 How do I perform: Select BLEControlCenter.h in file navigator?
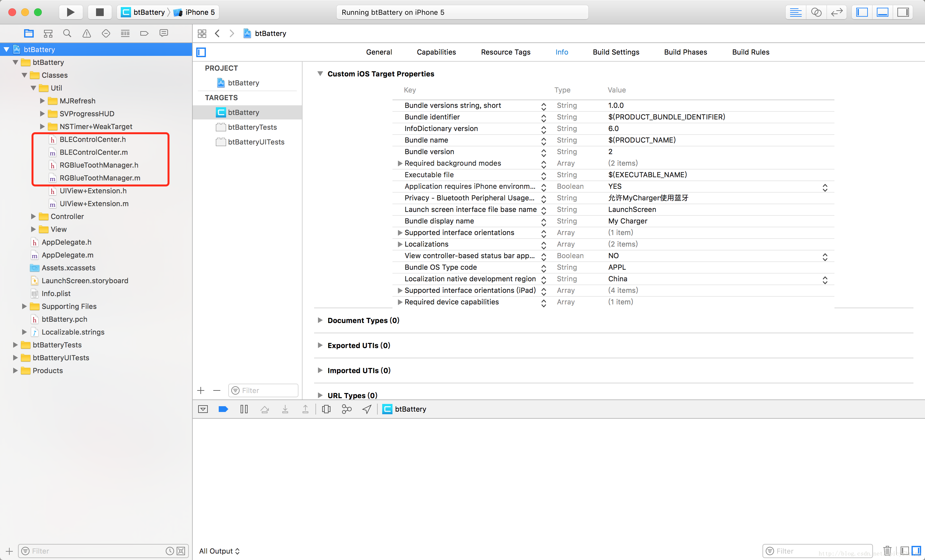(92, 139)
